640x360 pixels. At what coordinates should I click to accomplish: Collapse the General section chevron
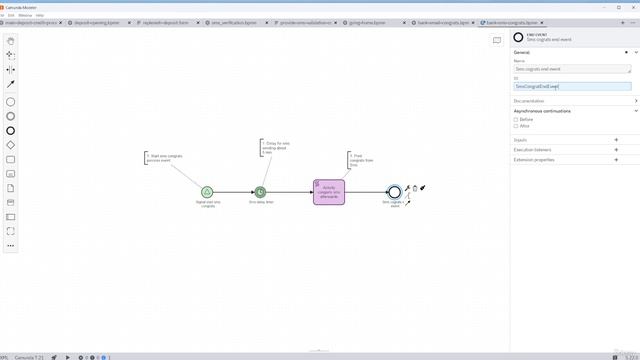pyautogui.click(x=636, y=52)
